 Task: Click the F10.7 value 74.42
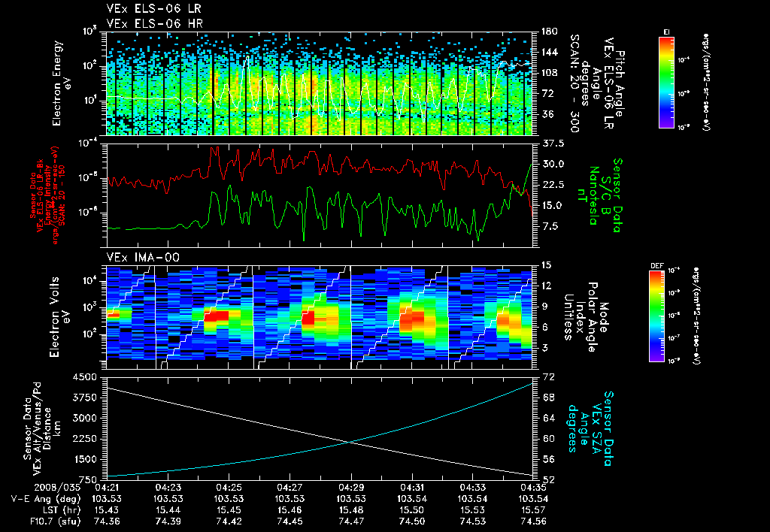(229, 521)
